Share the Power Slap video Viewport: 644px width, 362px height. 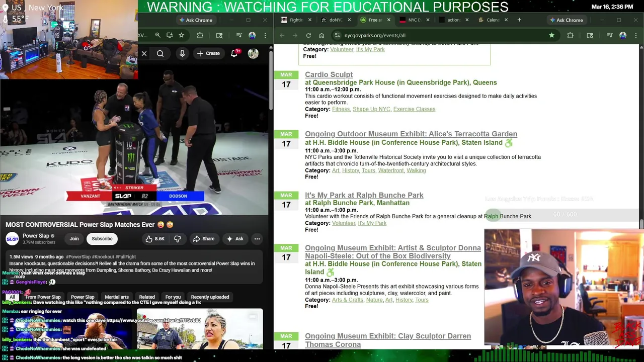tap(203, 239)
